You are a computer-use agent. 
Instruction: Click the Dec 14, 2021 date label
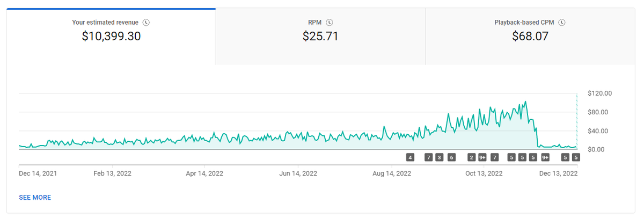38,173
